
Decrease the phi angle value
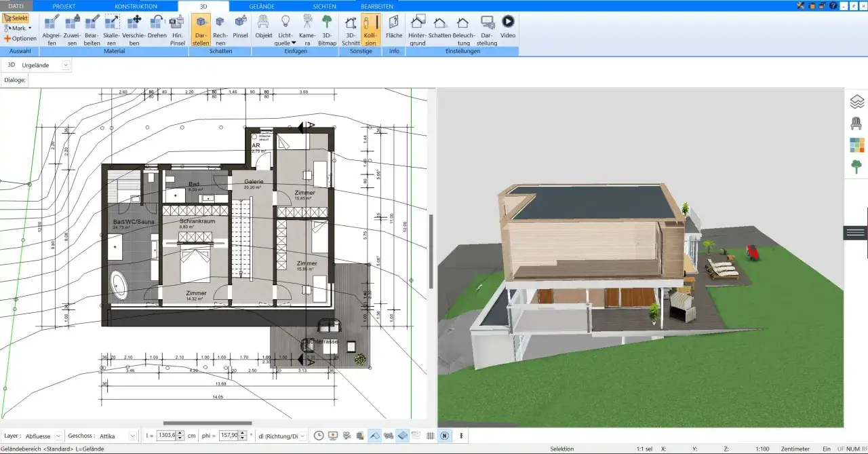click(243, 438)
